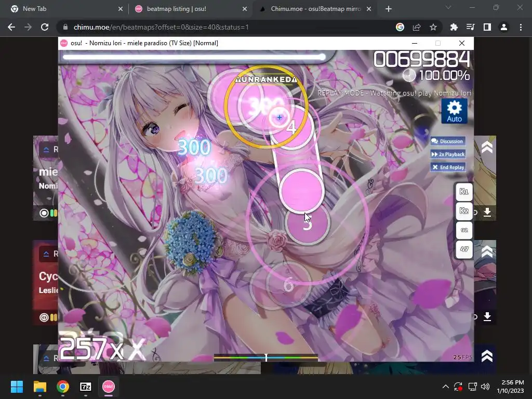
Task: Expand first beatmap card double-chevron
Action: click(487, 147)
